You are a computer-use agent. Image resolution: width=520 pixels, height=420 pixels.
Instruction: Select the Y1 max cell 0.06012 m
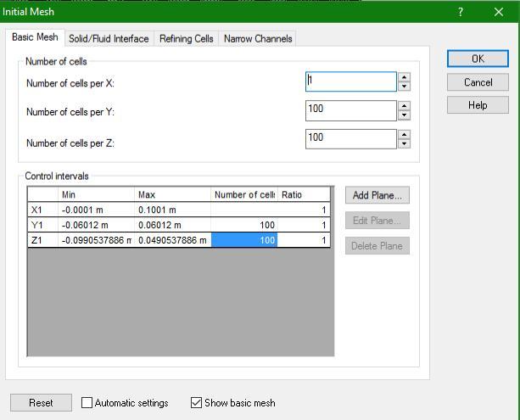tap(173, 225)
